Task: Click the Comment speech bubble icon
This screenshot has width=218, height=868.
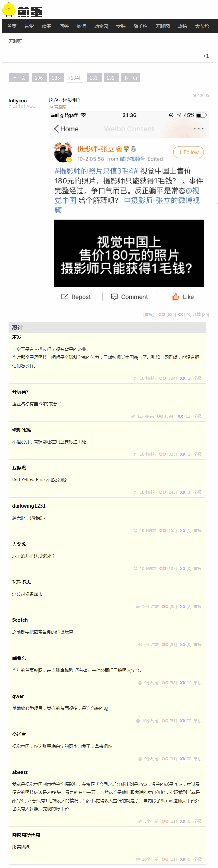Action: (114, 297)
